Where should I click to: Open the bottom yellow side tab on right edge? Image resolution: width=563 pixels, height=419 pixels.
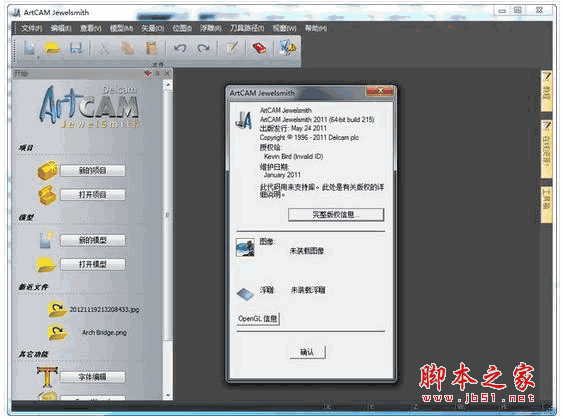(546, 204)
